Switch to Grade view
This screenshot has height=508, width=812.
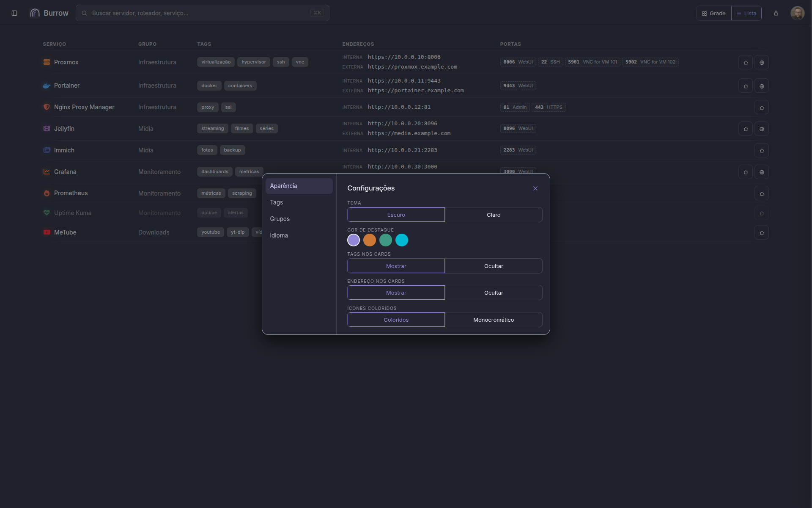(713, 13)
